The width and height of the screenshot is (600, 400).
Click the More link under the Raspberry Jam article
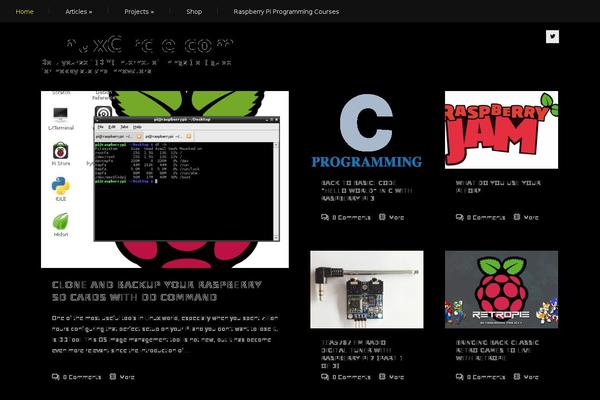coord(531,217)
